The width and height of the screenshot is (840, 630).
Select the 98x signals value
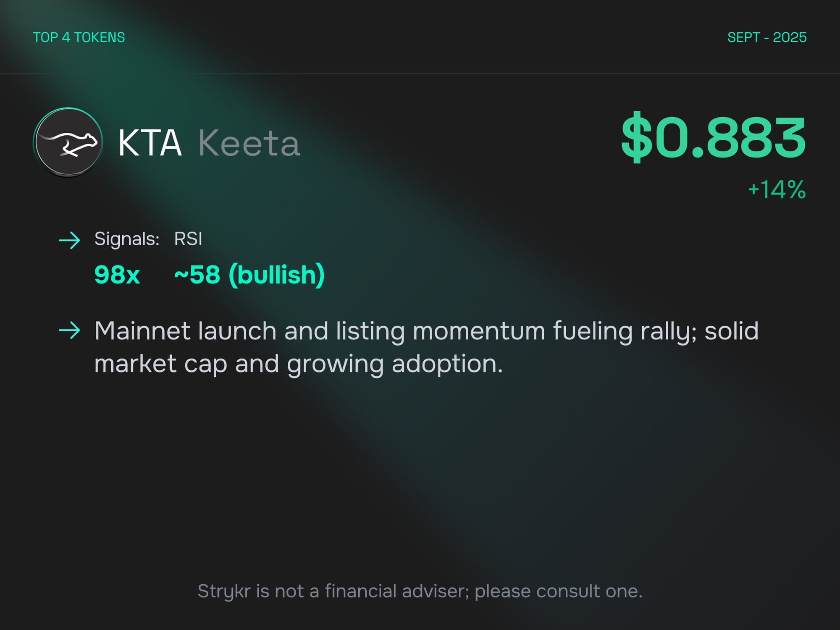117,275
